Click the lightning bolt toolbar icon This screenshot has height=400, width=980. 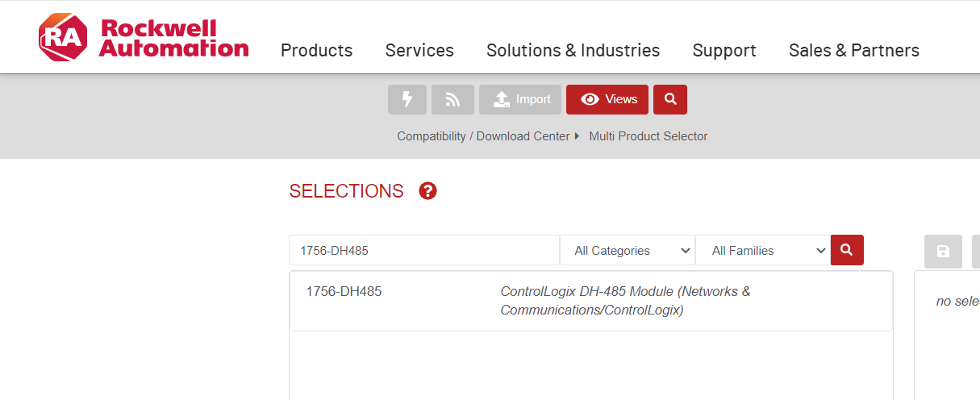(407, 99)
